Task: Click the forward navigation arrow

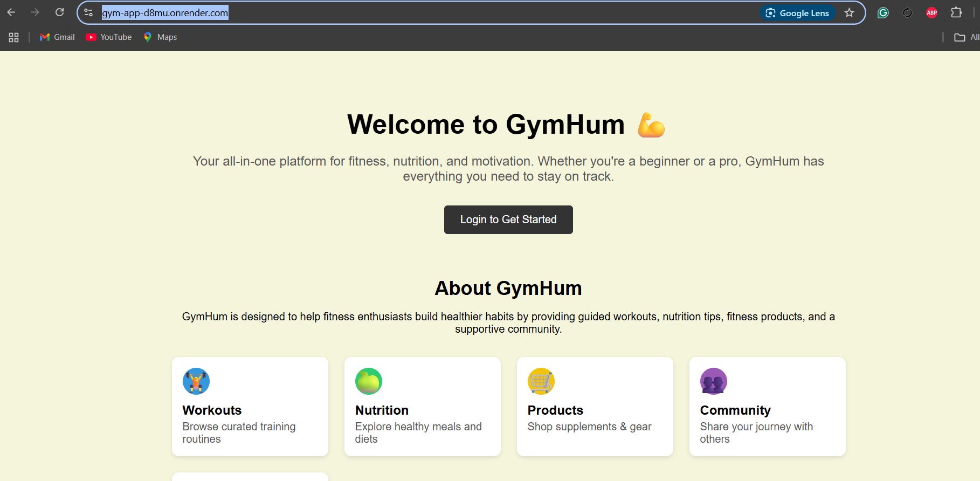Action: click(x=36, y=12)
